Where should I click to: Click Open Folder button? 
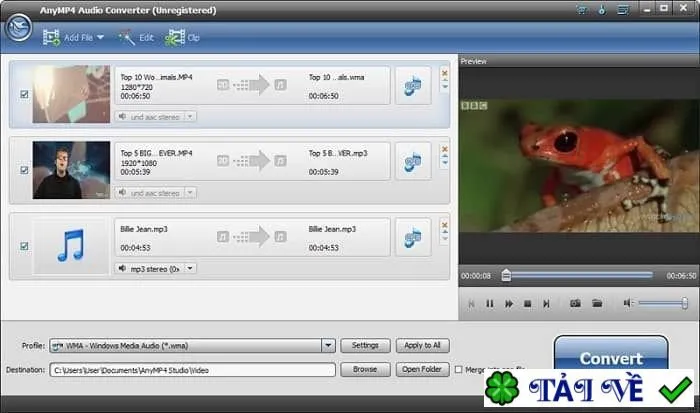[422, 369]
